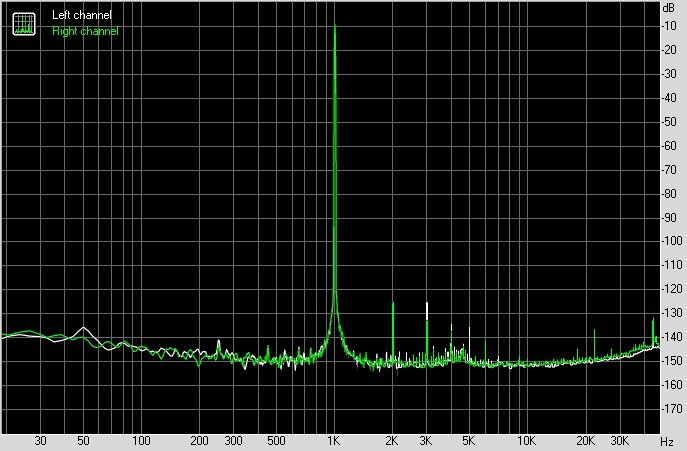The width and height of the screenshot is (687, 451).
Task: Click the -70 dB scale value
Action: click(669, 170)
